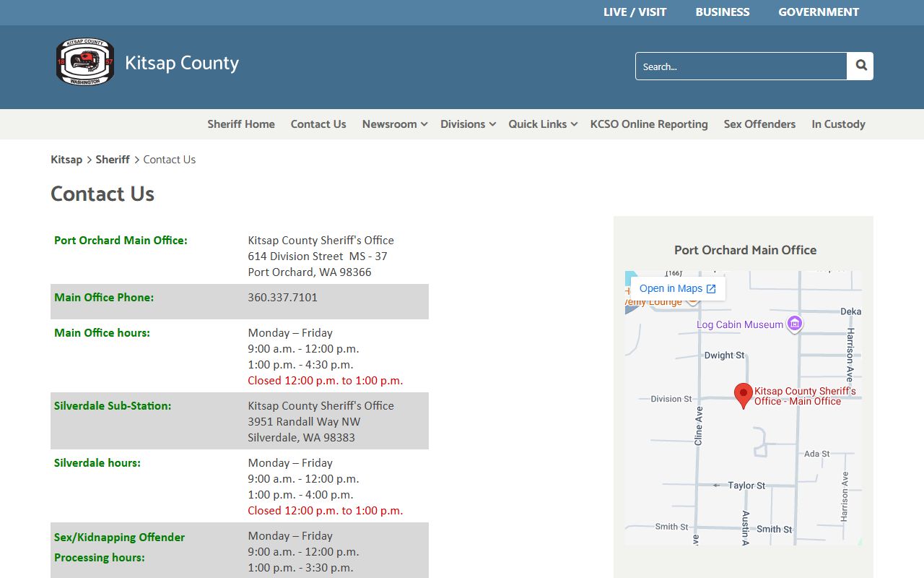Click the Main Office Phone label
The image size is (924, 578).
(104, 297)
